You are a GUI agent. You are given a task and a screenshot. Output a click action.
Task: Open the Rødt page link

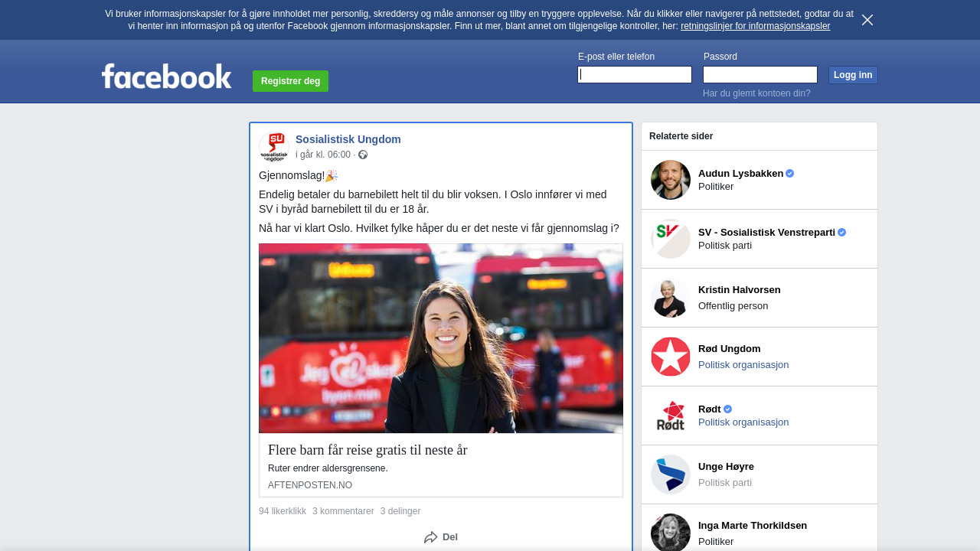coord(710,409)
